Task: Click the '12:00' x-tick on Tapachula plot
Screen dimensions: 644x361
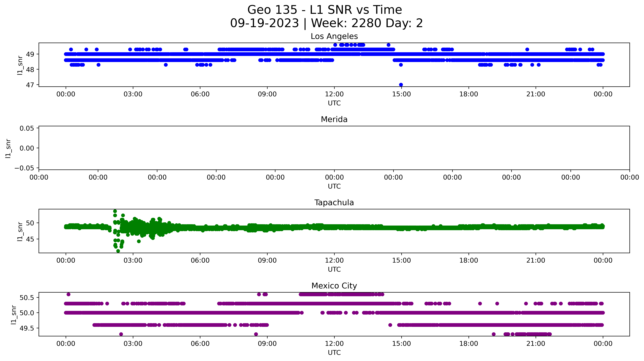Action: coord(334,261)
